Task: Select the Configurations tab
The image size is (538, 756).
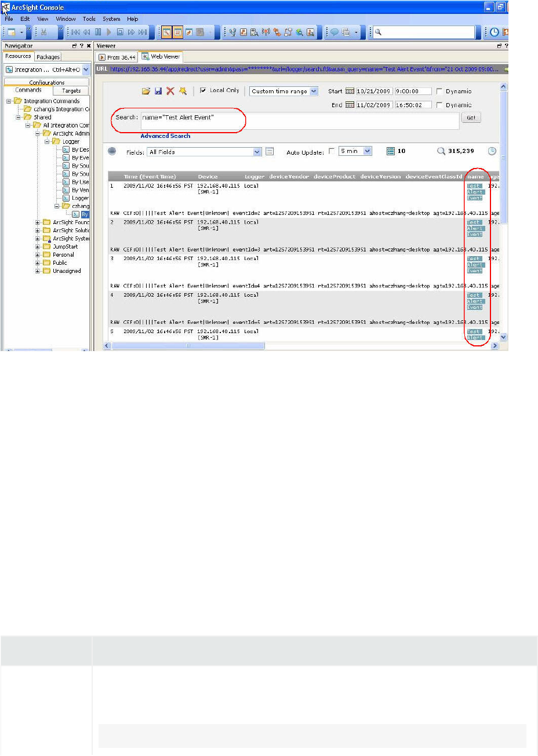Action: pyautogui.click(x=47, y=83)
